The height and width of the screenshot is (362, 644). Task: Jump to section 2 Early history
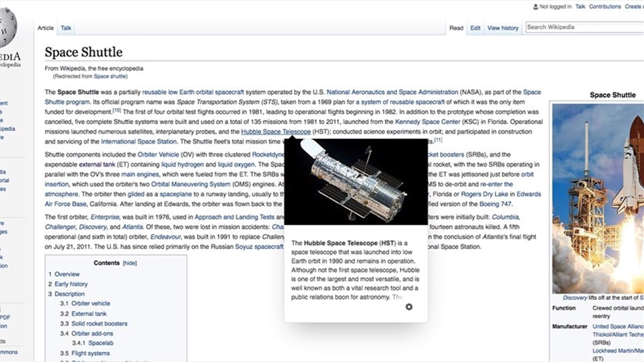(x=71, y=284)
